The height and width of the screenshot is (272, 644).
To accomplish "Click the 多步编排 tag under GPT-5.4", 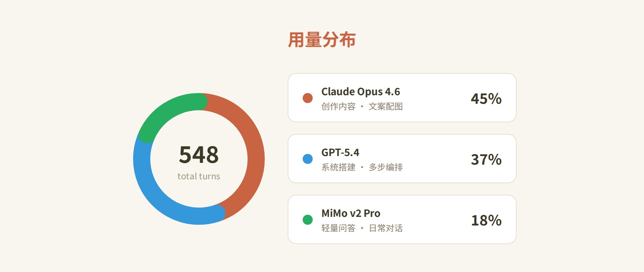I will [386, 167].
